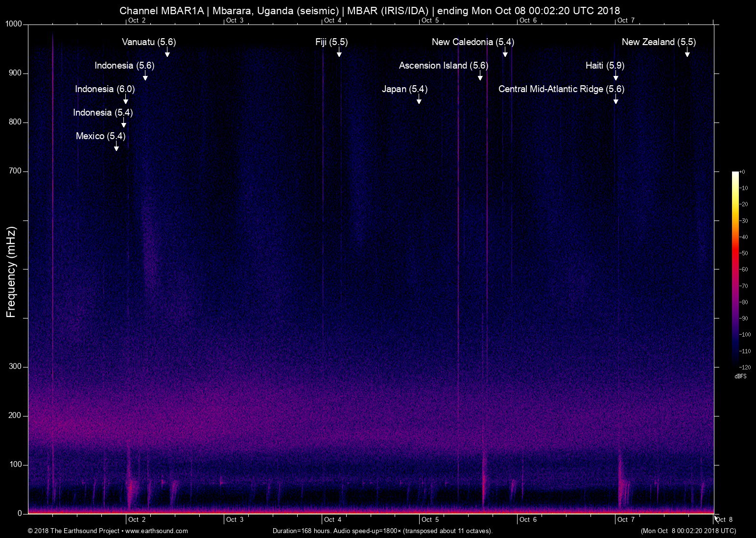This screenshot has height=538, width=756.
Task: Open the www.earthsound.com link
Action: point(157,531)
